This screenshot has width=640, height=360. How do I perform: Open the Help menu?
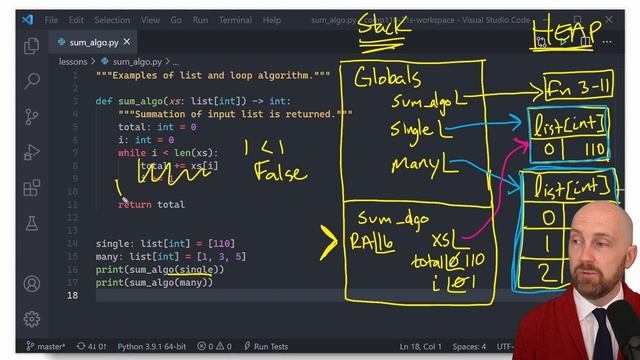(272, 20)
